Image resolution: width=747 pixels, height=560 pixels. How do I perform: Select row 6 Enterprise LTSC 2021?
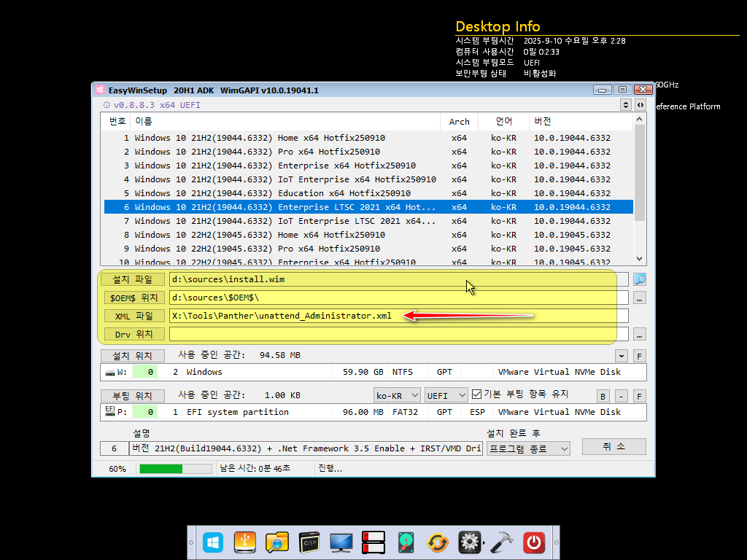(368, 206)
